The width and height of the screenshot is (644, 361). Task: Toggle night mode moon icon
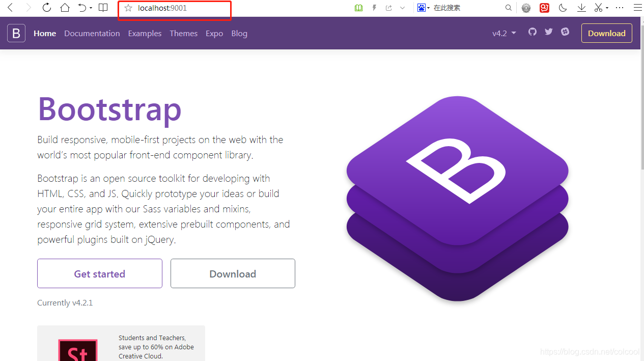point(563,8)
